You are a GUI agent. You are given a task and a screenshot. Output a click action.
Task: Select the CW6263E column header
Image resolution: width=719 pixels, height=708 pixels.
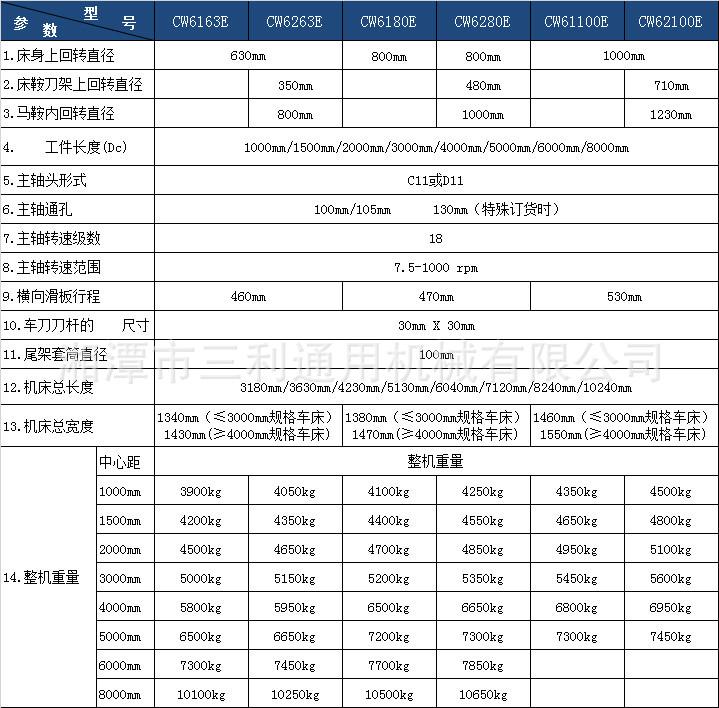295,21
